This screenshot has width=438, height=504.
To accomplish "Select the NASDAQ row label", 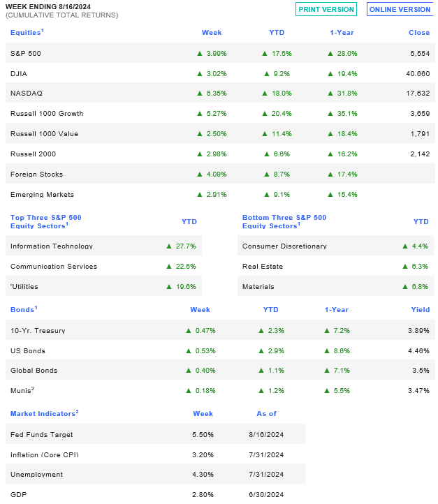I will [27, 94].
